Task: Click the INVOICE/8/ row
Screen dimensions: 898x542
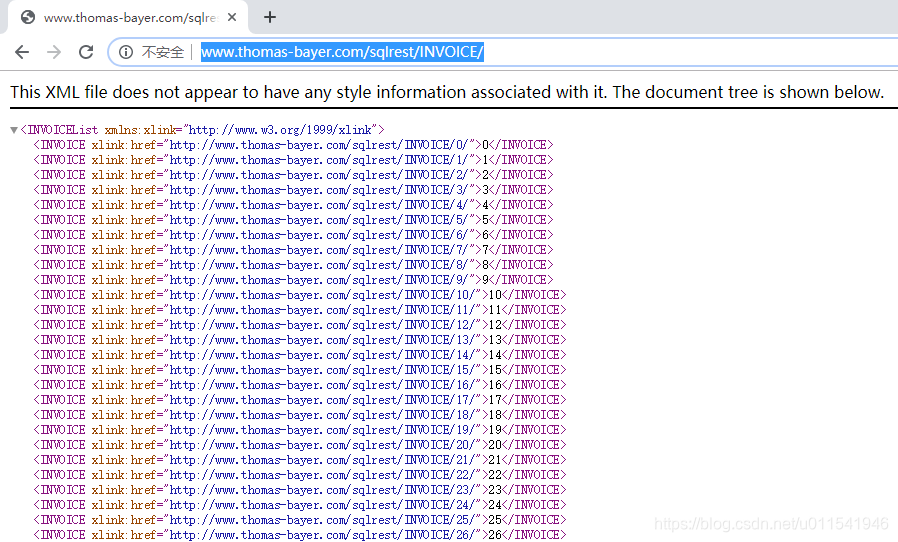Action: point(293,265)
